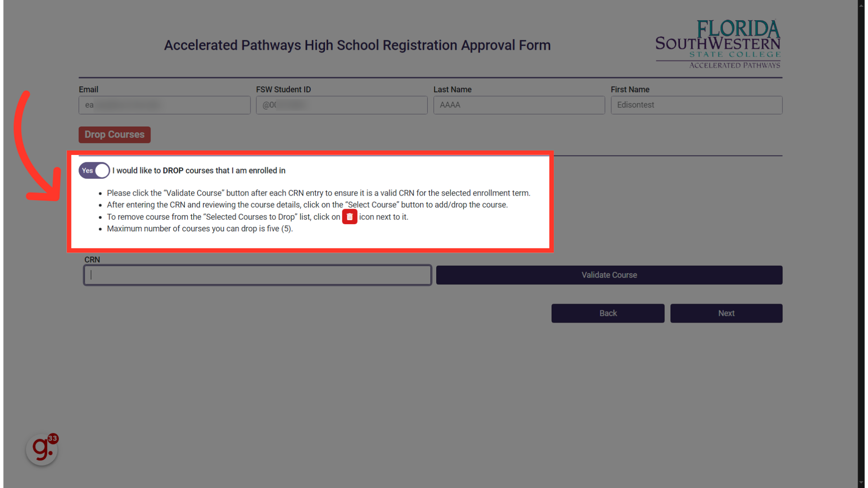Click the scrollbar up arrow
Screen dimensions: 868x488
tap(863, 4)
